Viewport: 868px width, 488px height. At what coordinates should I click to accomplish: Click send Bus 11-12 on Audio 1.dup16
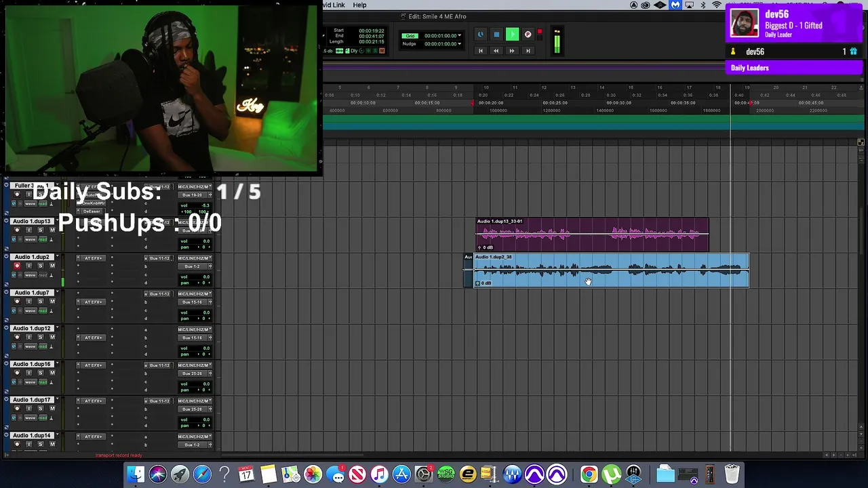pos(160,365)
